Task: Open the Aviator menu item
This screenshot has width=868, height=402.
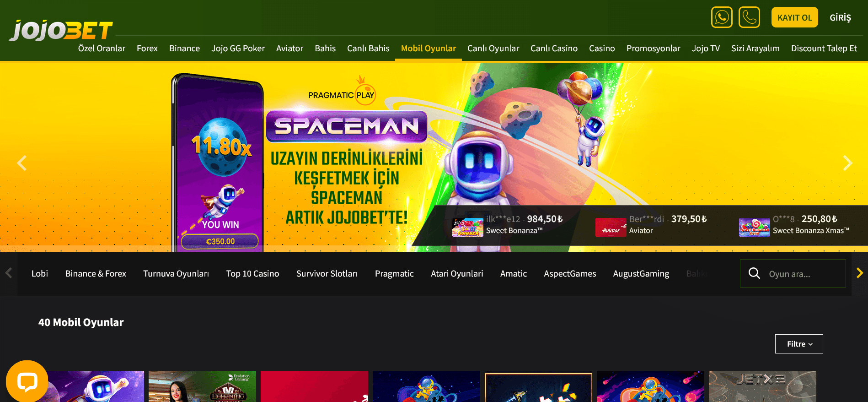Action: click(289, 48)
